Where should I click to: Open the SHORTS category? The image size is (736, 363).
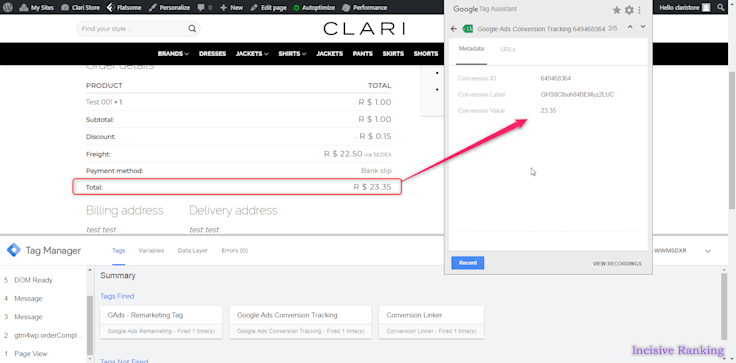pyautogui.click(x=426, y=54)
